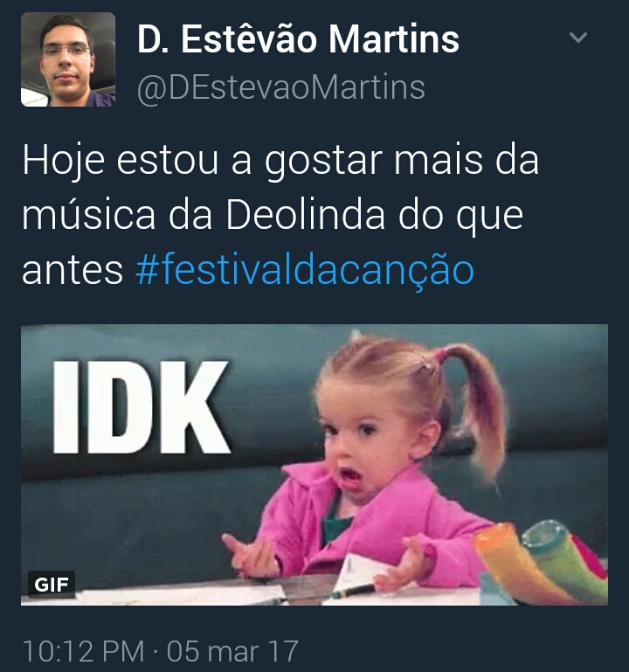Click the girl's ponytail in the GIF
This screenshot has height=672, width=629.
click(475, 407)
